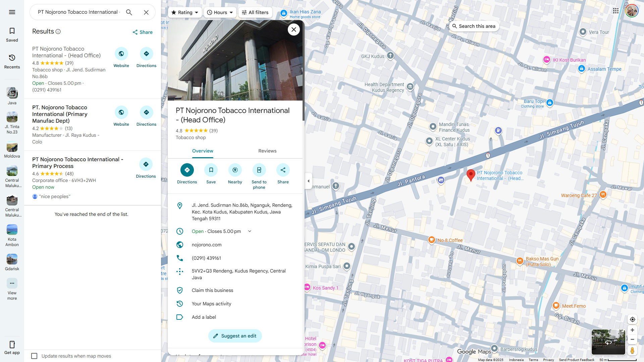The width and height of the screenshot is (644, 362).
Task: Open Saved places
Action: [12, 35]
